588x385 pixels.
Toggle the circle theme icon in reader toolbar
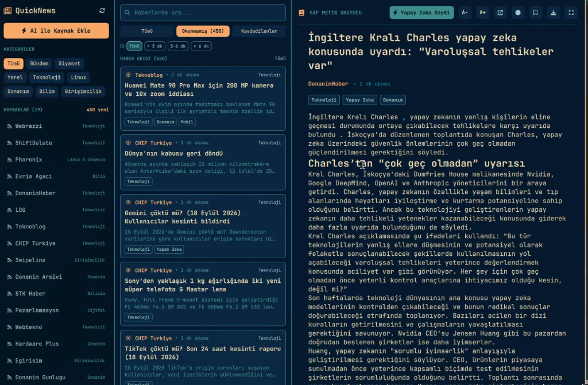tap(518, 13)
